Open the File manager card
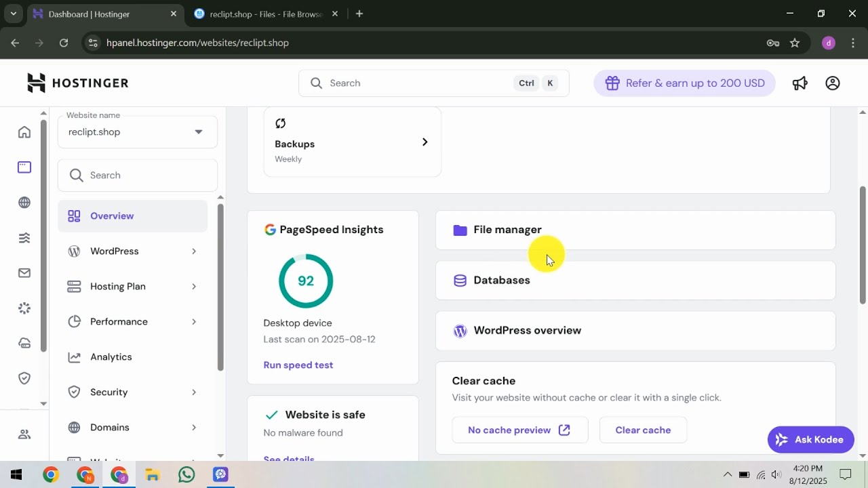Screen dimensions: 868x488 (x=635, y=230)
